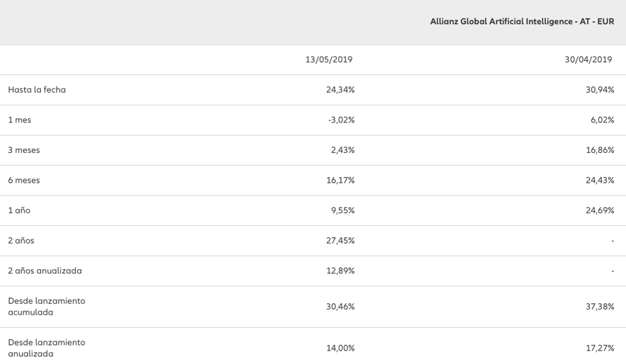
Task: Click the "1 mes" row label
Action: (20, 120)
